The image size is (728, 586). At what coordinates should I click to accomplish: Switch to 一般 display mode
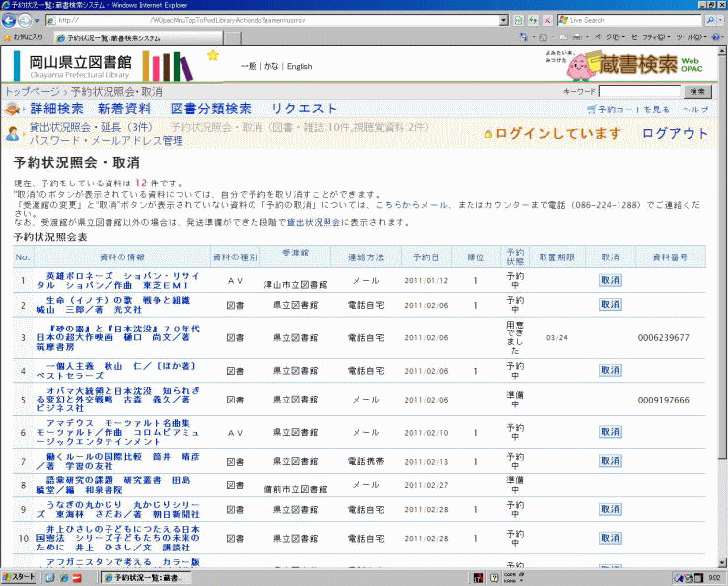[x=249, y=66]
